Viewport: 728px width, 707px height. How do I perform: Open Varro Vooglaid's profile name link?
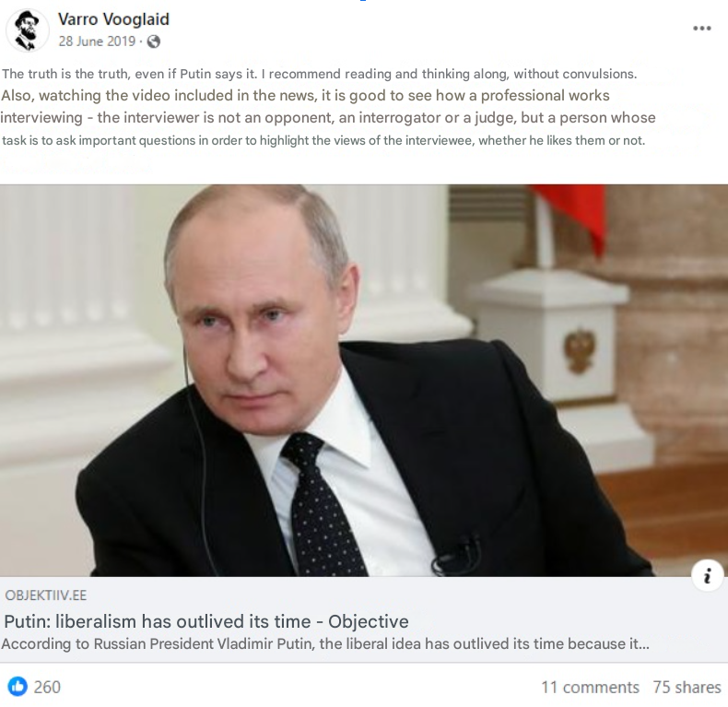point(113,19)
